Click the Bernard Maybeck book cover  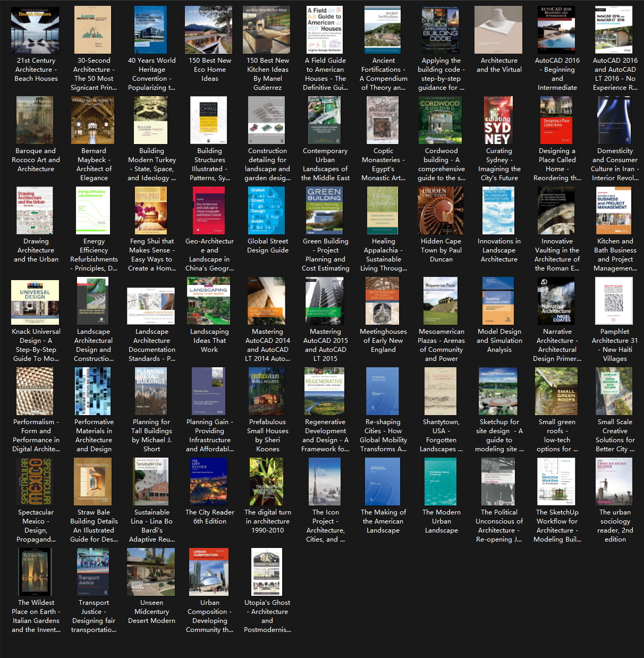(93, 120)
